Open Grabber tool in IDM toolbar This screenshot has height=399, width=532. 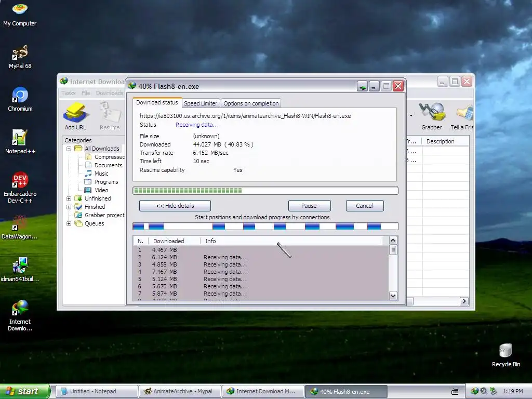point(432,116)
